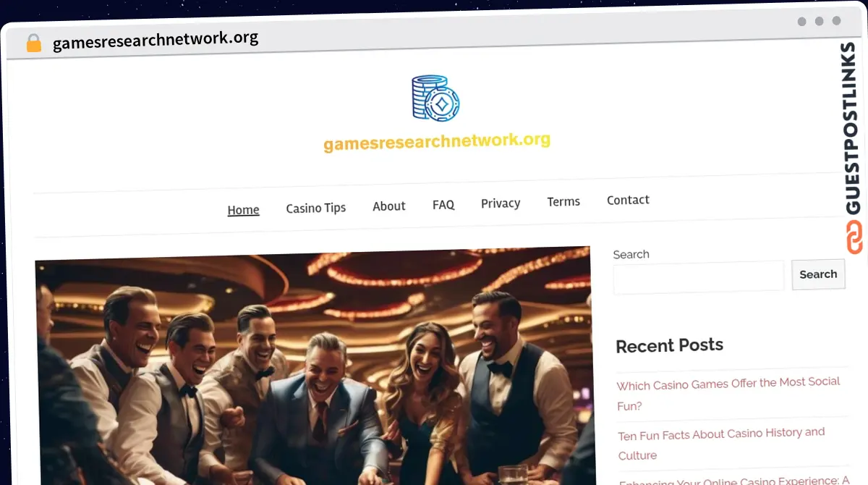Focus the Search input field
This screenshot has height=485, width=868.
coord(699,277)
